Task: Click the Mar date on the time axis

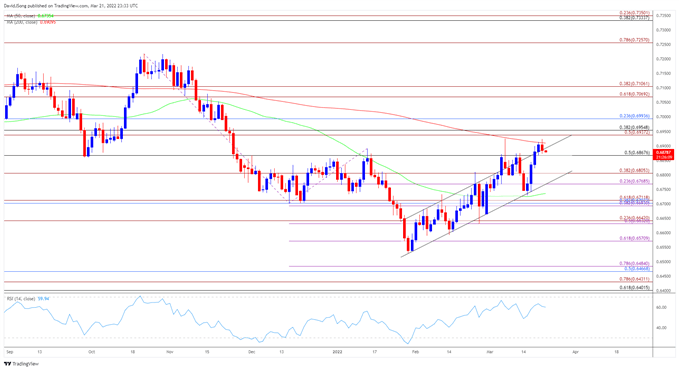Action: [x=490, y=352]
